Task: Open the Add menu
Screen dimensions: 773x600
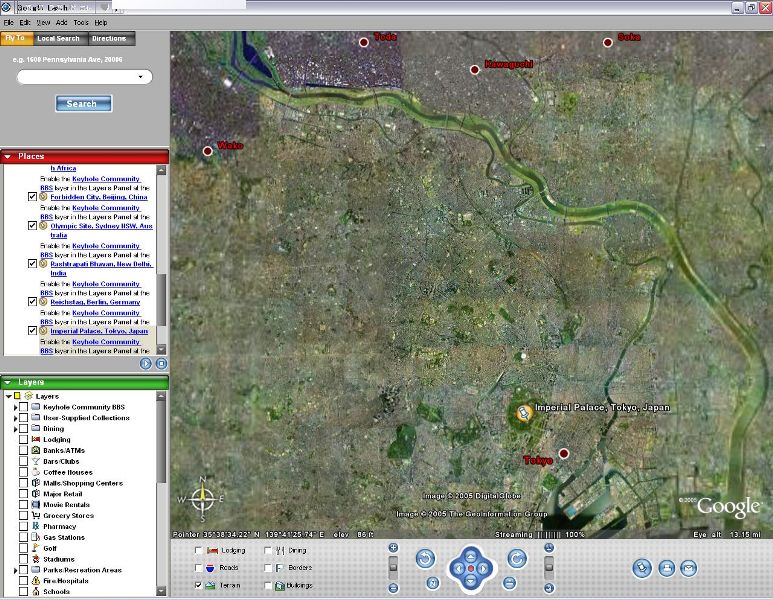Action: click(62, 23)
